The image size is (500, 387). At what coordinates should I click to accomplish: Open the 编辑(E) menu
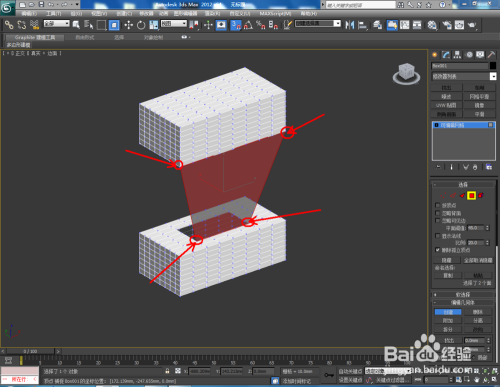coord(29,14)
